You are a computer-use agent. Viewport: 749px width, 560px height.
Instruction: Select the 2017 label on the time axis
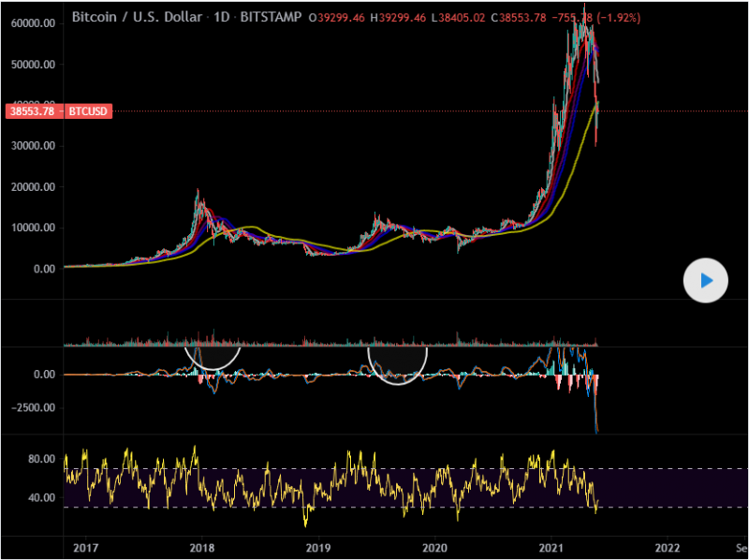tap(86, 547)
